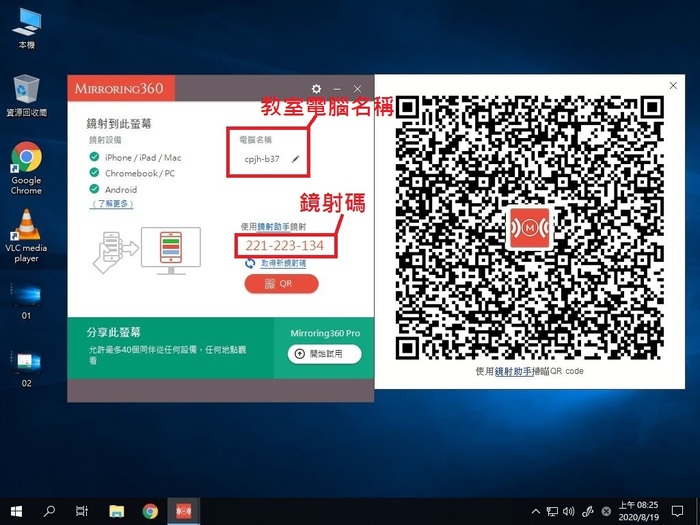Screen dimensions: 700x525
Task: Edit computer name with pencil icon
Action: [296, 159]
